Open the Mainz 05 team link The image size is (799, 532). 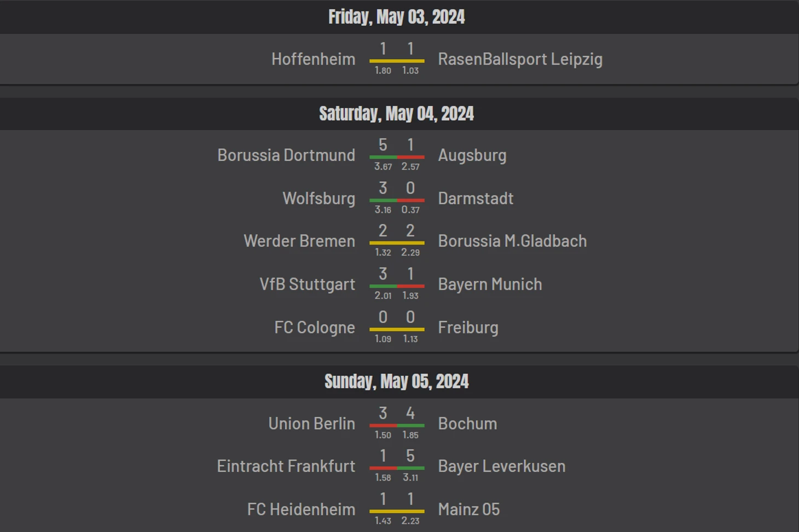[468, 510]
